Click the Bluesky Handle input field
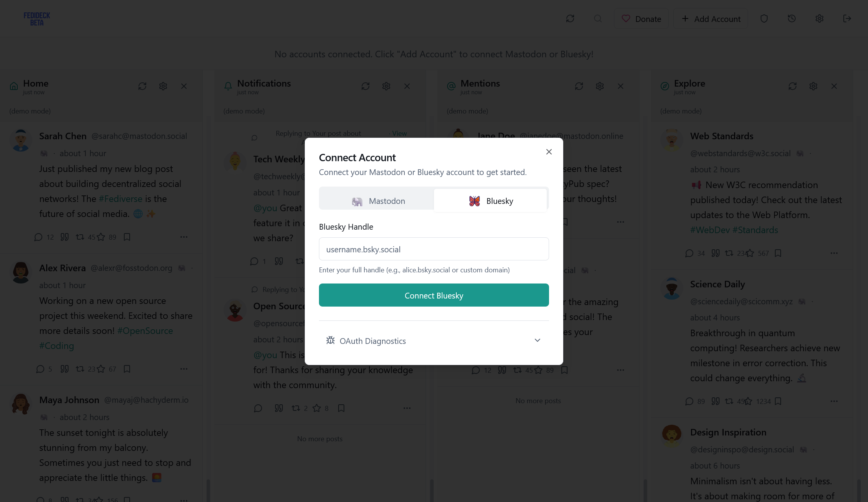Screen dimensions: 868x502 click(x=434, y=249)
